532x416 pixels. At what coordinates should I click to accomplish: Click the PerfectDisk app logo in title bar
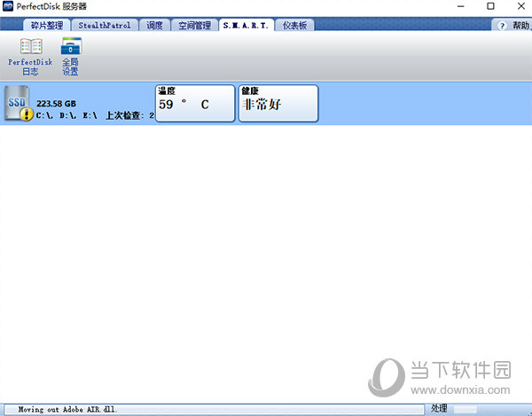pos(7,6)
